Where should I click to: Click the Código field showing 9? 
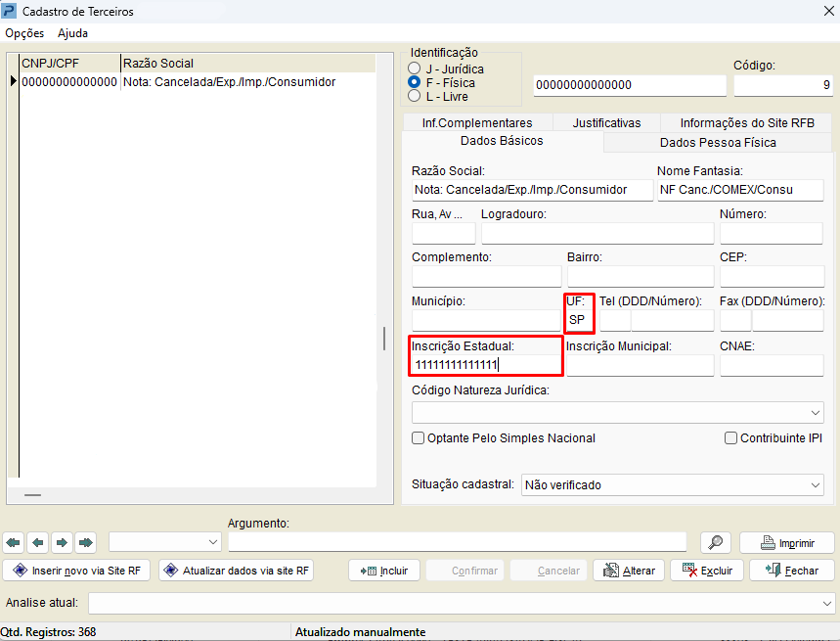point(783,85)
